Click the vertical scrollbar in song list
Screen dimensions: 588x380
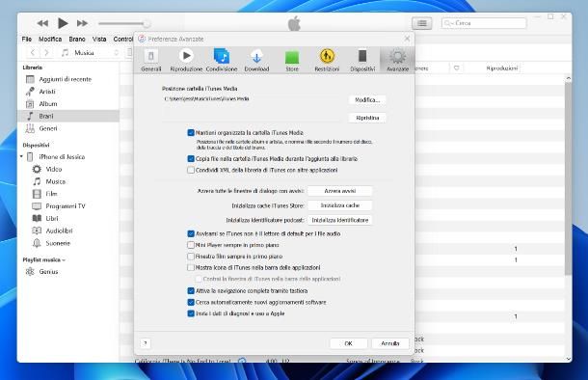[x=568, y=178]
